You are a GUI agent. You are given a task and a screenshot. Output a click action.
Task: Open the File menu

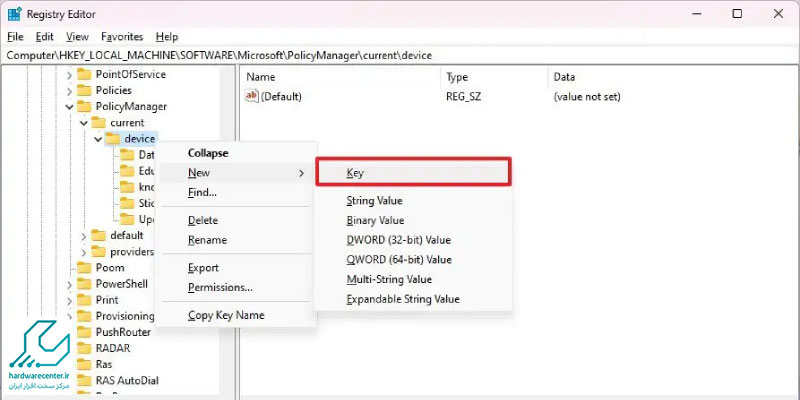tap(15, 37)
